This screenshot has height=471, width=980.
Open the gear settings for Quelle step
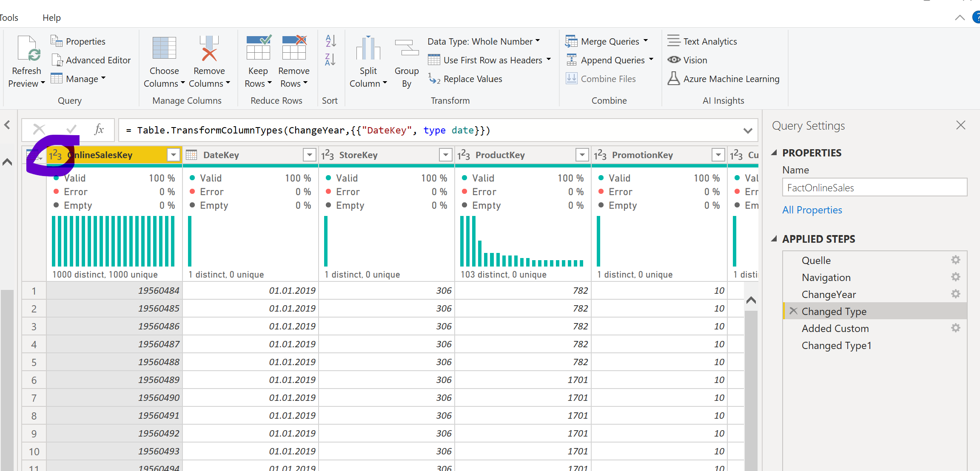(956, 260)
